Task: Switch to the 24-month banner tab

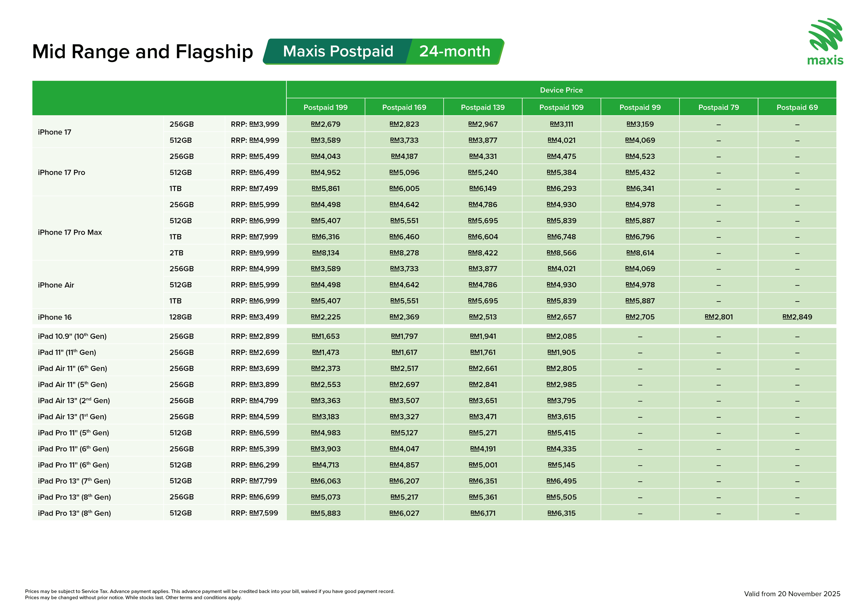Action: pos(454,52)
